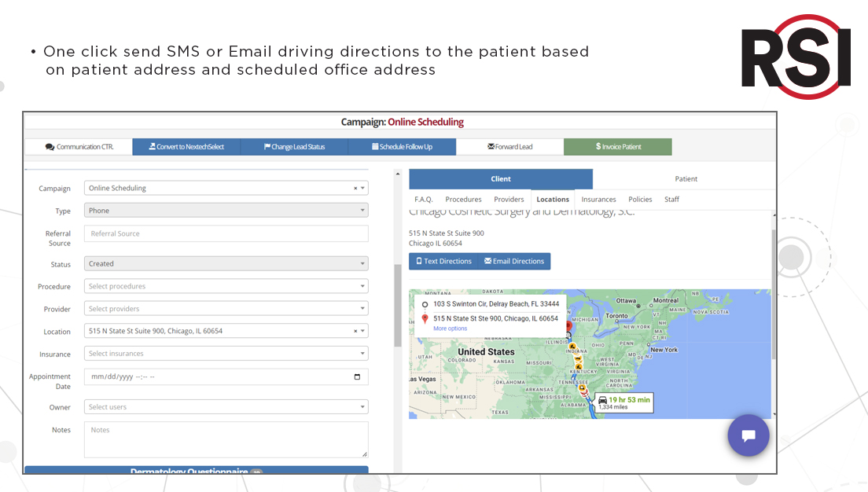Select the Locations tab
Image resolution: width=868 pixels, height=492 pixels.
pos(553,199)
